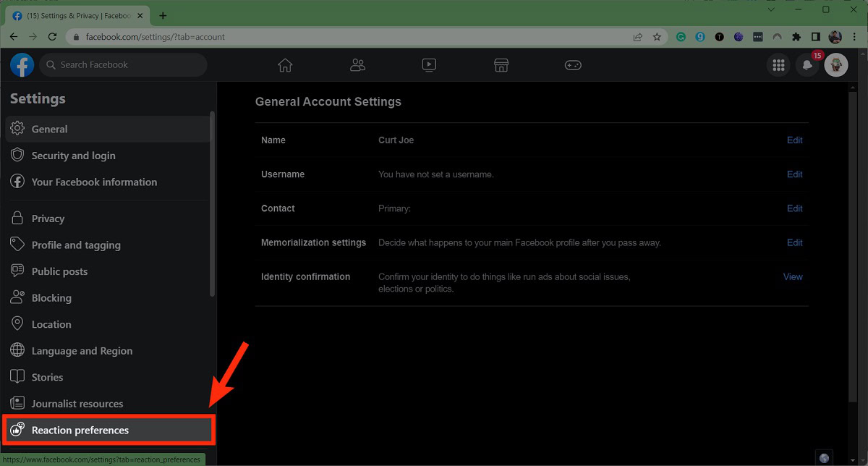868x466 pixels.
Task: Open the Gaming controller icon
Action: pos(573,65)
